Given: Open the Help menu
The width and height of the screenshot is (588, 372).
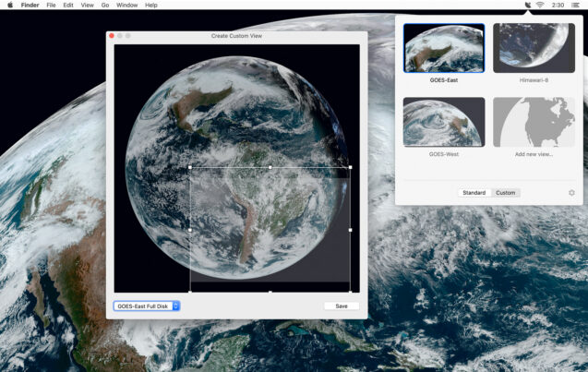Looking at the screenshot, I should click(151, 6).
